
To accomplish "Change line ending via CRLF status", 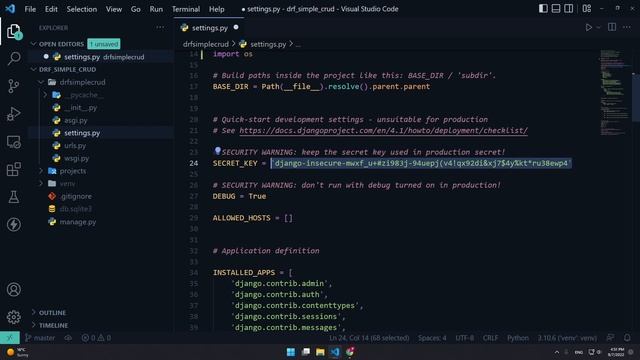I will (x=490, y=338).
